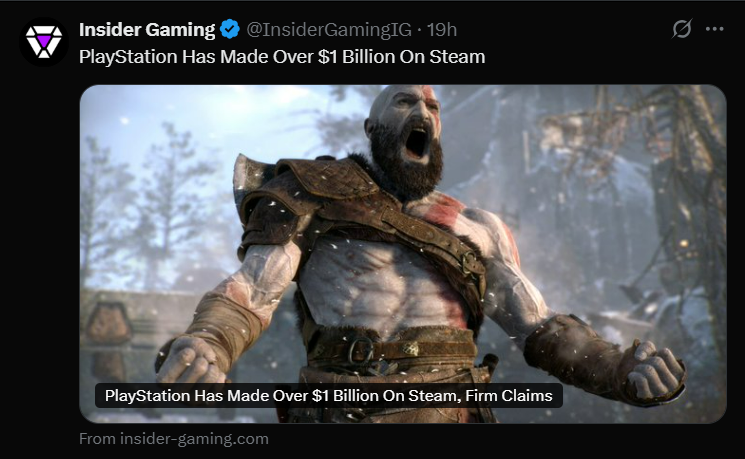The image size is (745, 459).
Task: Open the @InsiderGamingIG handle link
Action: point(329,29)
